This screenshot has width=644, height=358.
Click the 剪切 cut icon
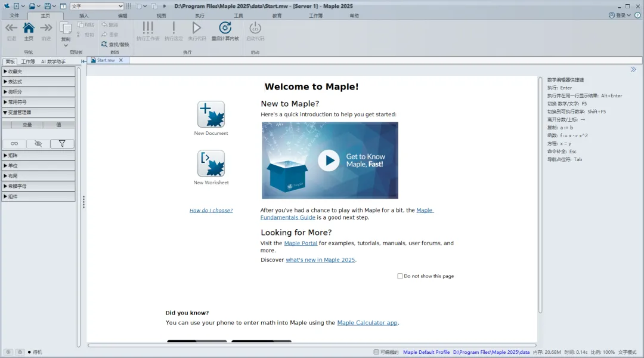point(79,35)
